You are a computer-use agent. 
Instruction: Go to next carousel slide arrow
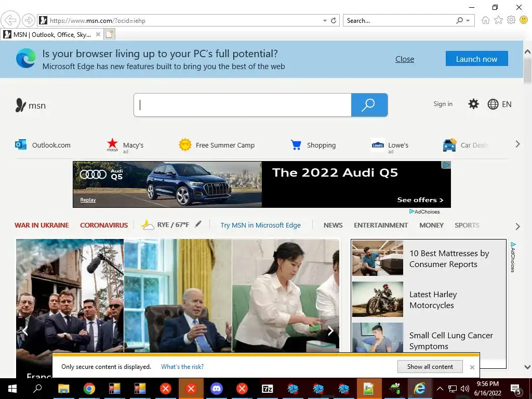330,330
